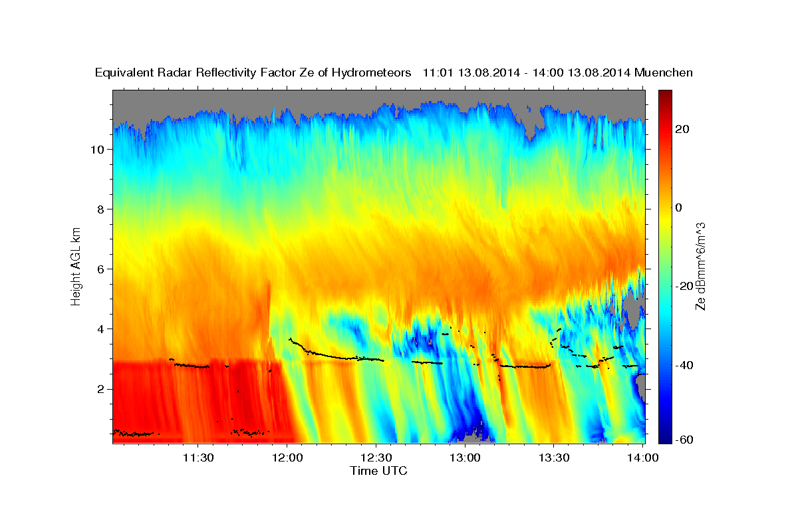Click the colorbar tick label -60
Viewport: 798px width, 532px height.
pyautogui.click(x=684, y=442)
